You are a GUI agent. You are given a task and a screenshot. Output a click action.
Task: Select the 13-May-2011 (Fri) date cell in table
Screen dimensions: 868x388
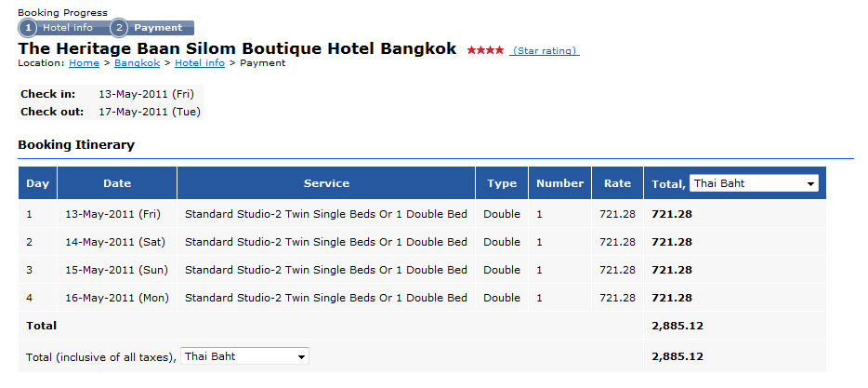point(117,214)
